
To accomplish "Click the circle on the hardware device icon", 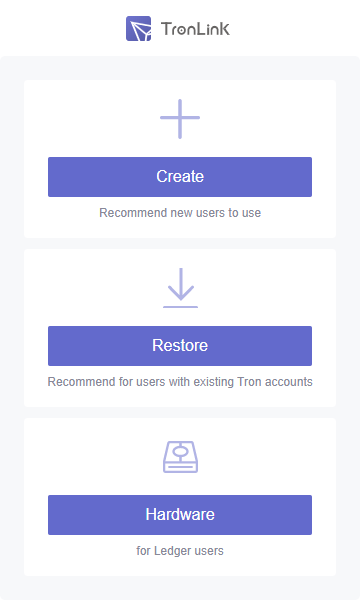I will (x=180, y=452).
